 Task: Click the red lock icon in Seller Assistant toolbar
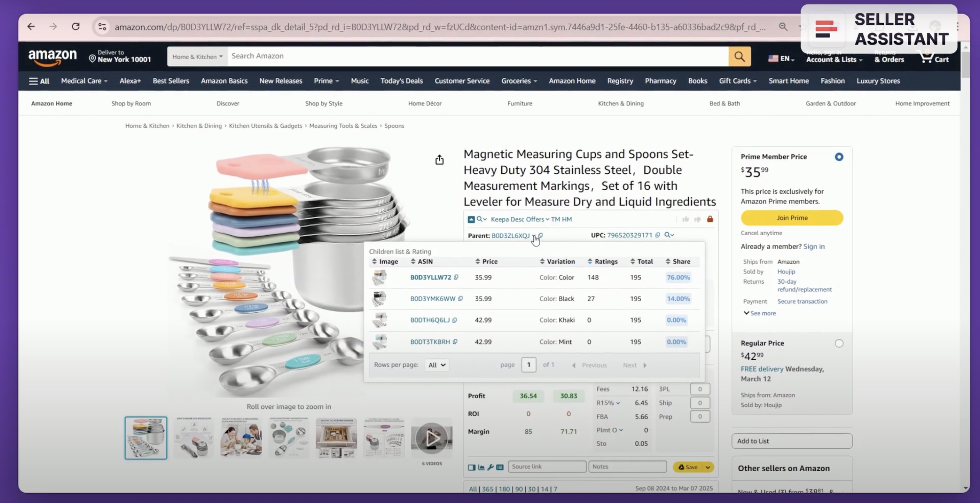pos(710,219)
